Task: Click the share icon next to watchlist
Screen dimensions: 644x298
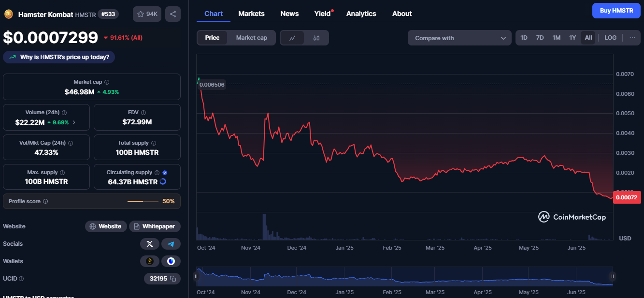Action: (x=173, y=14)
